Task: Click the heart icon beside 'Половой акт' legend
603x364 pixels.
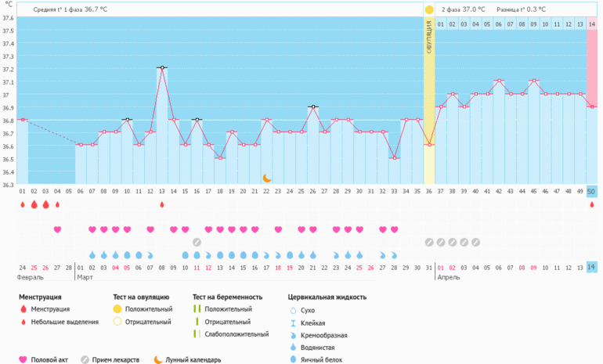Action: click(x=23, y=359)
